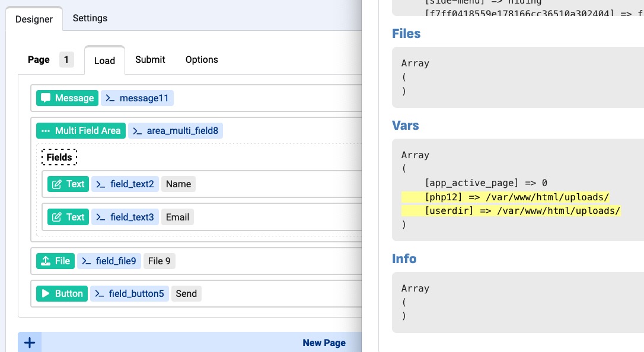This screenshot has width=644, height=352.
Task: Click terminal prompt icon beside field_file9
Action: point(86,261)
